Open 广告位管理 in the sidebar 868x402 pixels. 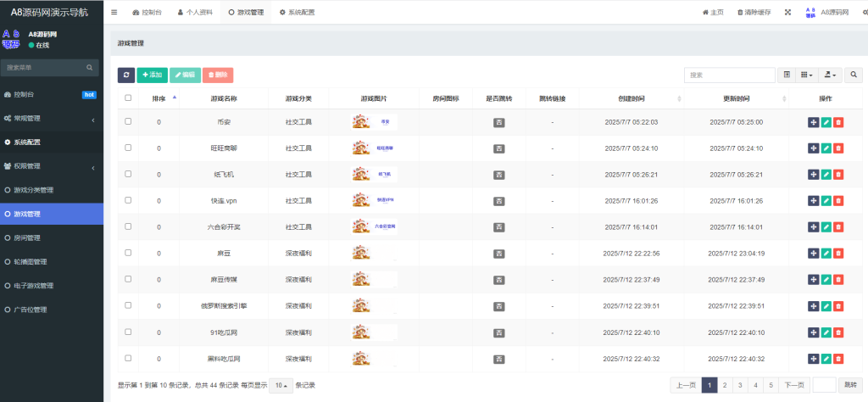(x=52, y=310)
